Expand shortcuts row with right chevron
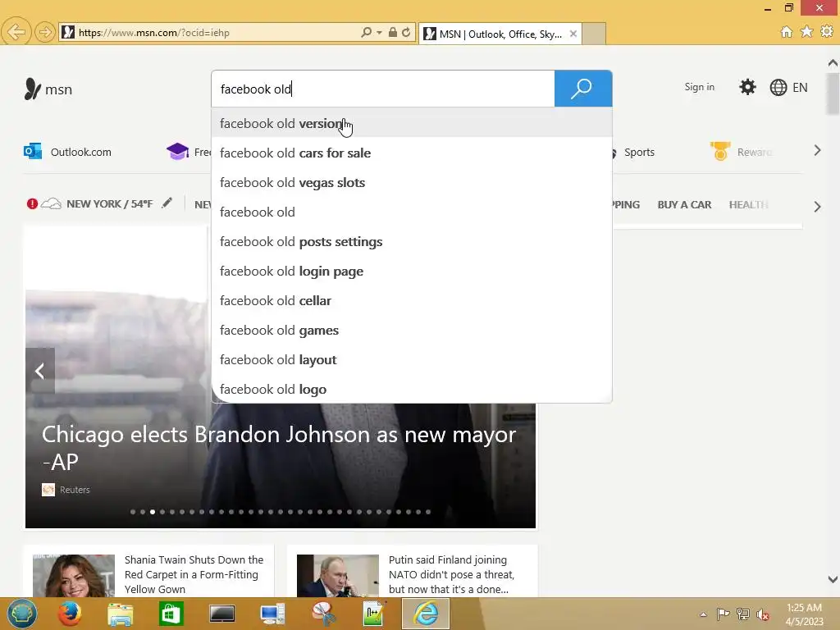 817,151
